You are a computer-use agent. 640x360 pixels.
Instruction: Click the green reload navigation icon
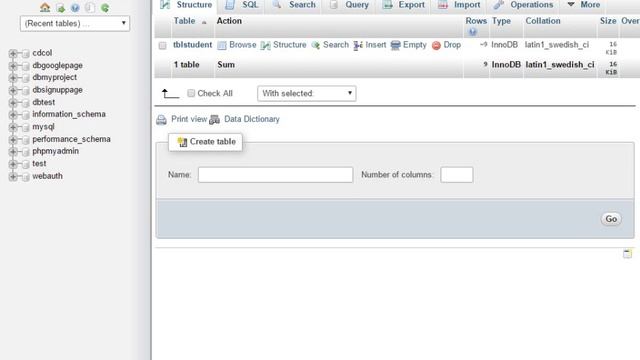[x=105, y=8]
